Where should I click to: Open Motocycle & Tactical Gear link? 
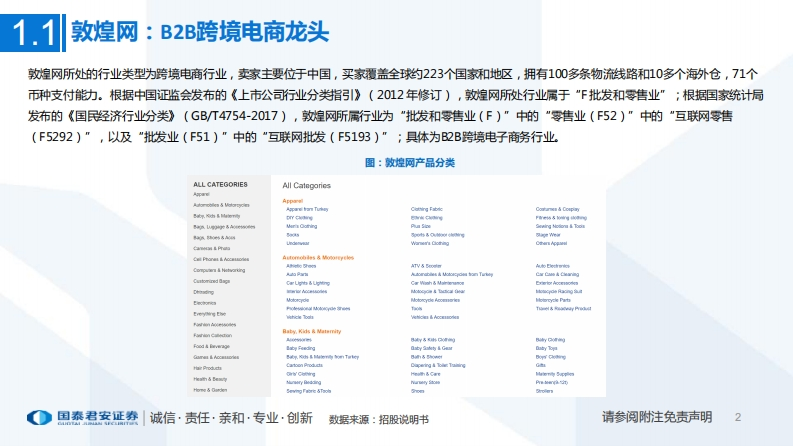tap(438, 291)
